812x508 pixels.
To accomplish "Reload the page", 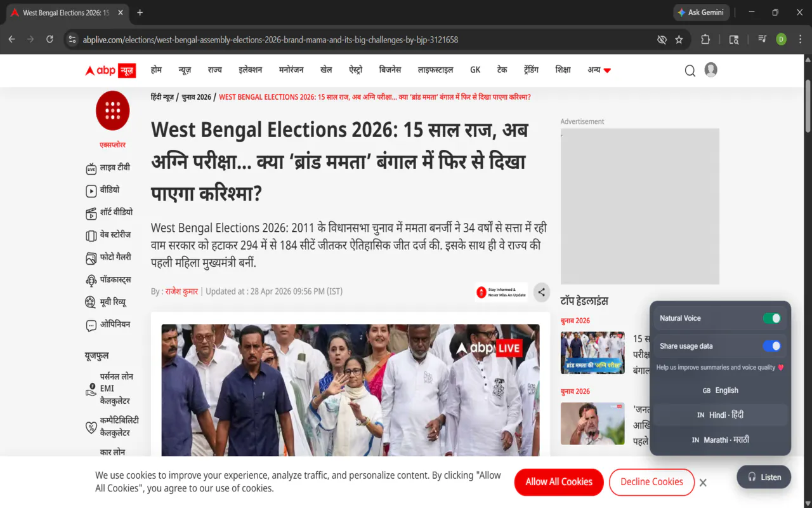I will (x=49, y=39).
